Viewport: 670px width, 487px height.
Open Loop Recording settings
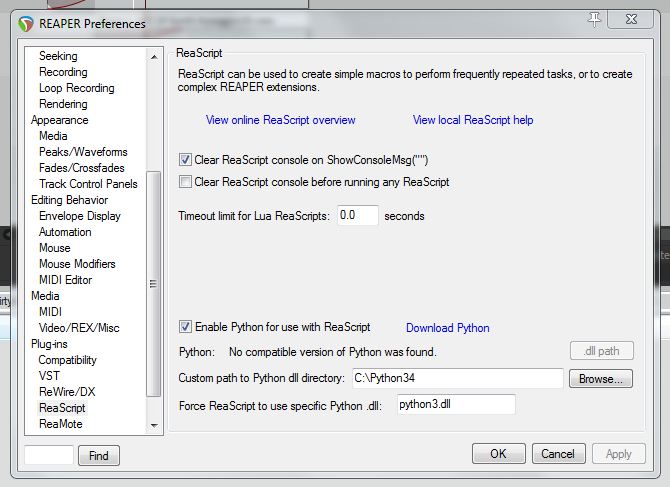coord(76,88)
